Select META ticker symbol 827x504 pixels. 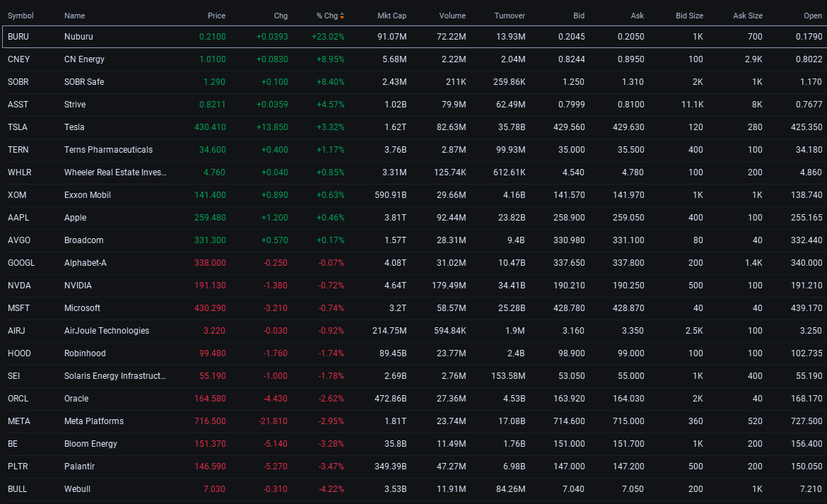coord(19,422)
